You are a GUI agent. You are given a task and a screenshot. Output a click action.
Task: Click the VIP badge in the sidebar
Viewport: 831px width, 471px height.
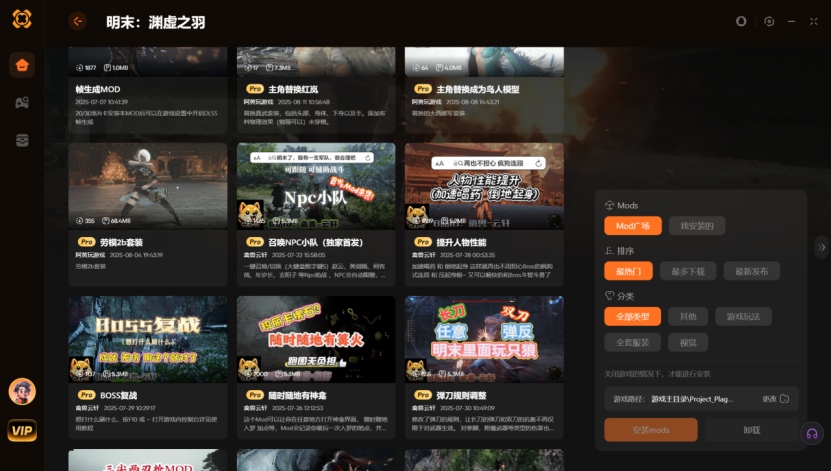[x=22, y=430]
